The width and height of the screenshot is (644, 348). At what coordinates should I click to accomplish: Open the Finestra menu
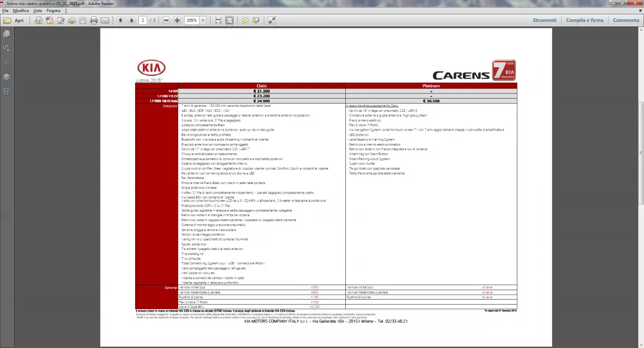pyautogui.click(x=53, y=11)
